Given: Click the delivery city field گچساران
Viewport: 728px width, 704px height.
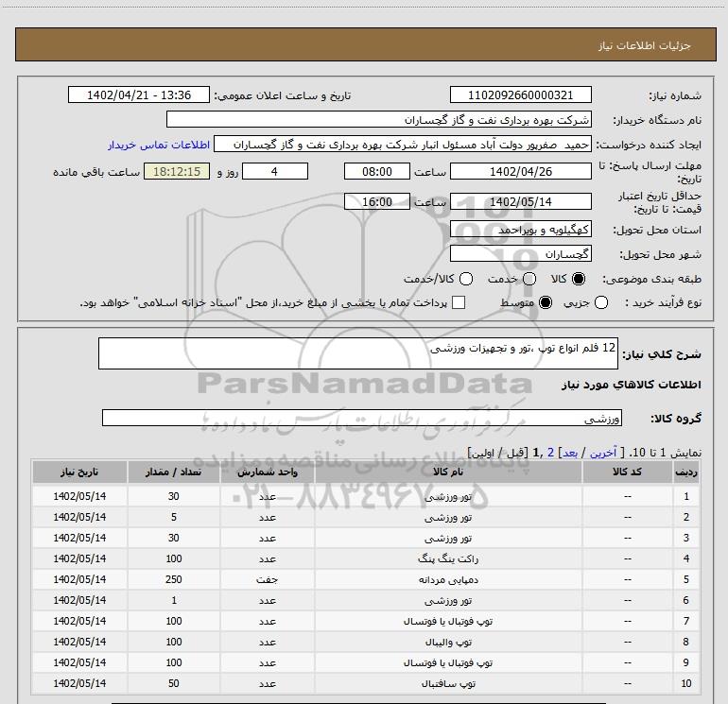Looking at the screenshot, I should 520,253.
